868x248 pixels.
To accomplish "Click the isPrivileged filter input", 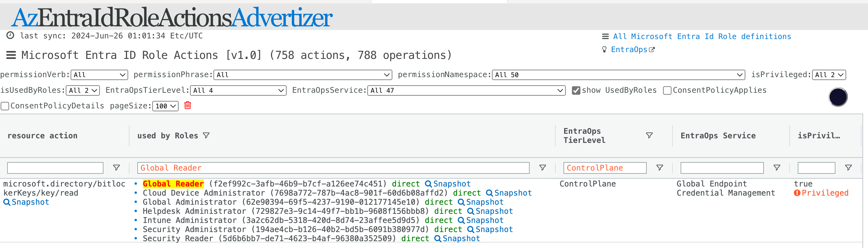I will point(816,168).
